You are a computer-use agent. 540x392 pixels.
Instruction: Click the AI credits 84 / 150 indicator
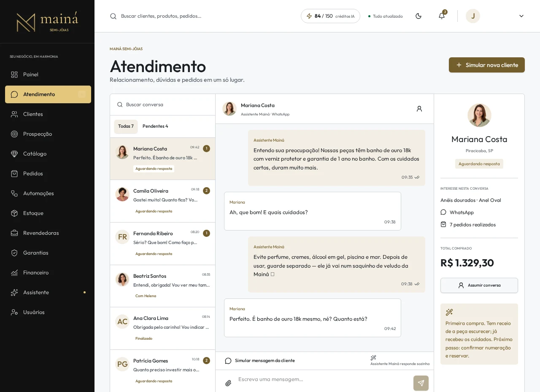click(x=330, y=16)
